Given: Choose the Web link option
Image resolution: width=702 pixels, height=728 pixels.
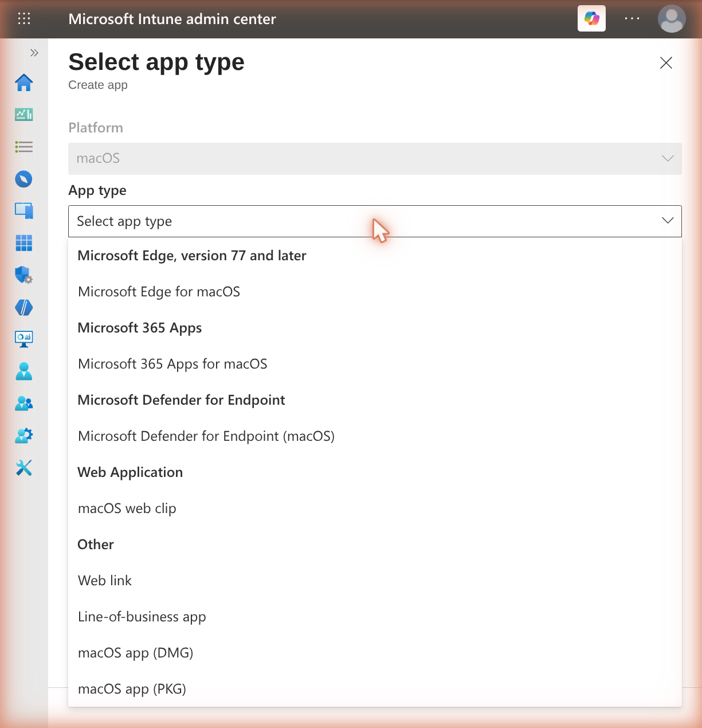Looking at the screenshot, I should [x=375, y=581].
